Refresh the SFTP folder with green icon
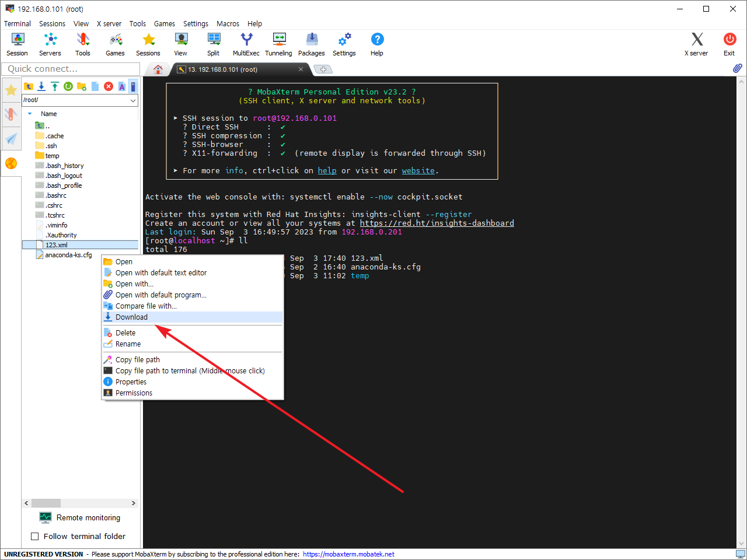 tap(68, 86)
